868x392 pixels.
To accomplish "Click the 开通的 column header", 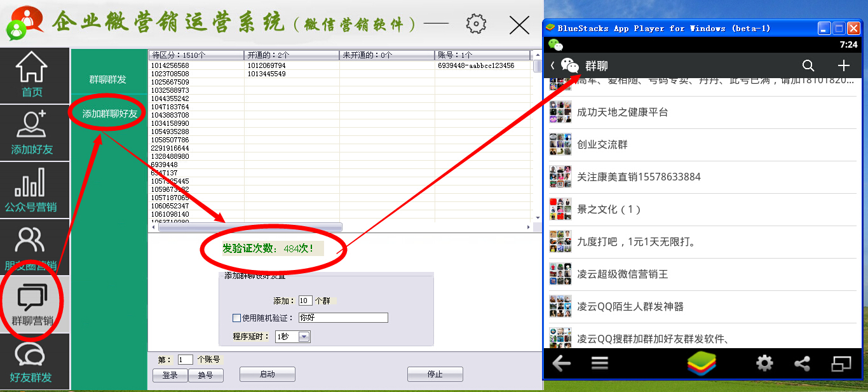I will pos(292,55).
